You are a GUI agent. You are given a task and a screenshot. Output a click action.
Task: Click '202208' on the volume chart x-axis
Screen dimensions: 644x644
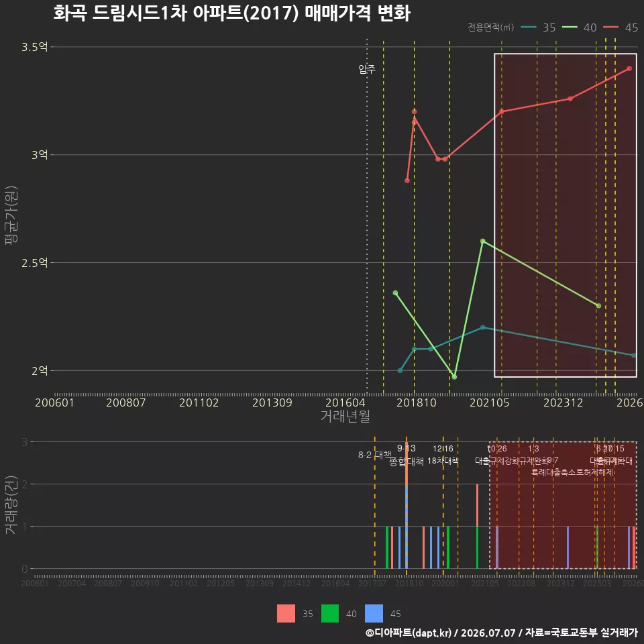[521, 583]
